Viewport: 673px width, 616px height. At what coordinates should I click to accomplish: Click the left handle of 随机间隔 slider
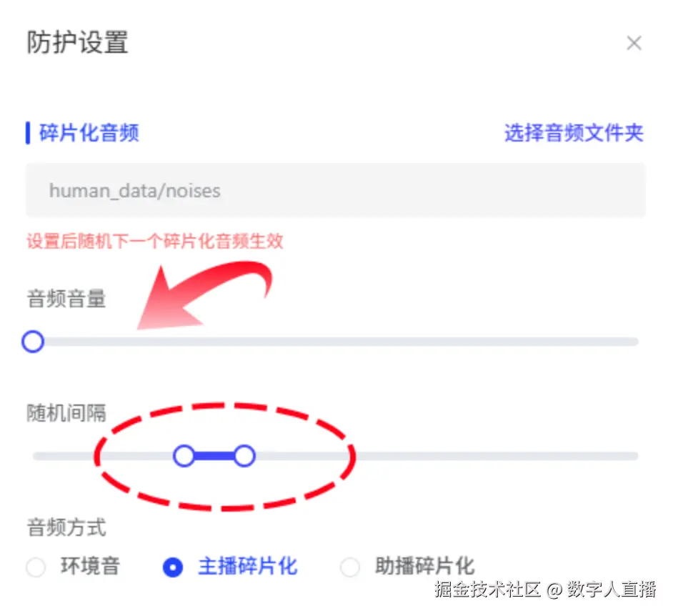tap(184, 456)
